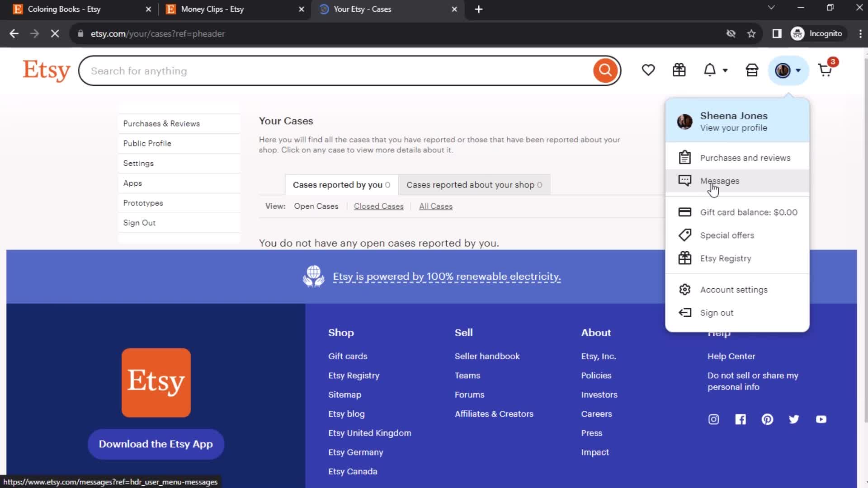Click the orange search magnifier button
Viewport: 868px width, 488px height.
pyautogui.click(x=605, y=70)
